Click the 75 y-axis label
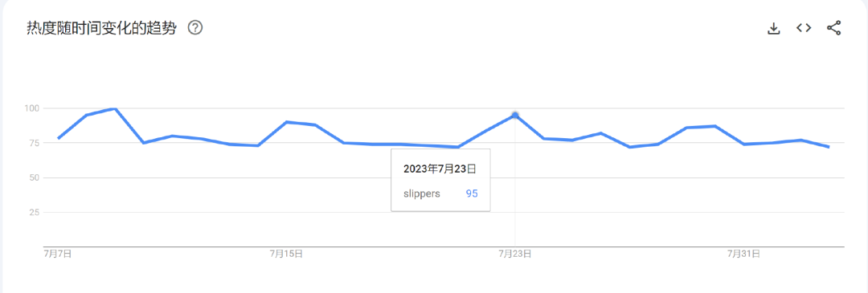The width and height of the screenshot is (868, 293). click(x=33, y=143)
